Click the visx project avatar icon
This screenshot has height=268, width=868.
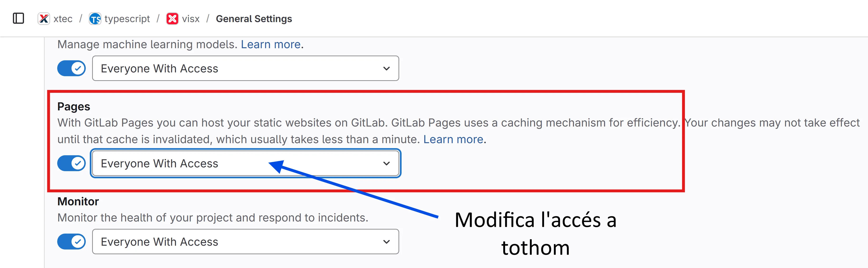(172, 19)
